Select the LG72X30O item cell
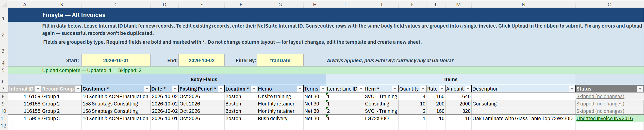Viewport: 644px width, 130px height. click(x=381, y=118)
